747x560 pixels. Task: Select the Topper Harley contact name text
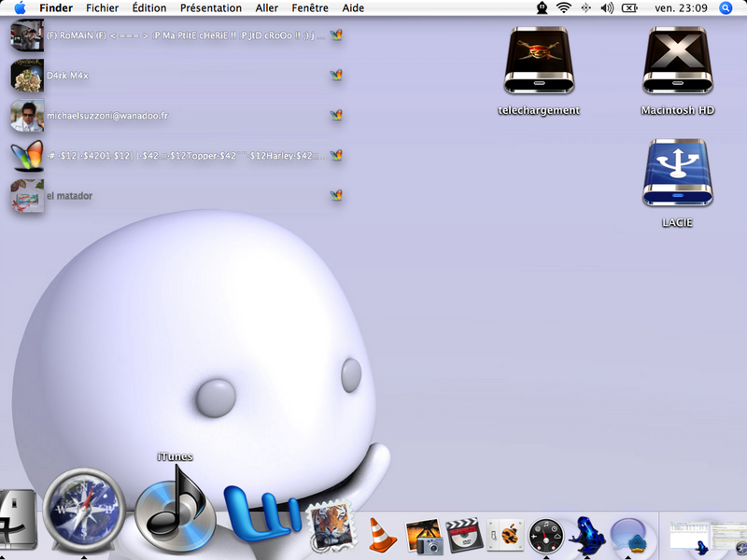186,156
